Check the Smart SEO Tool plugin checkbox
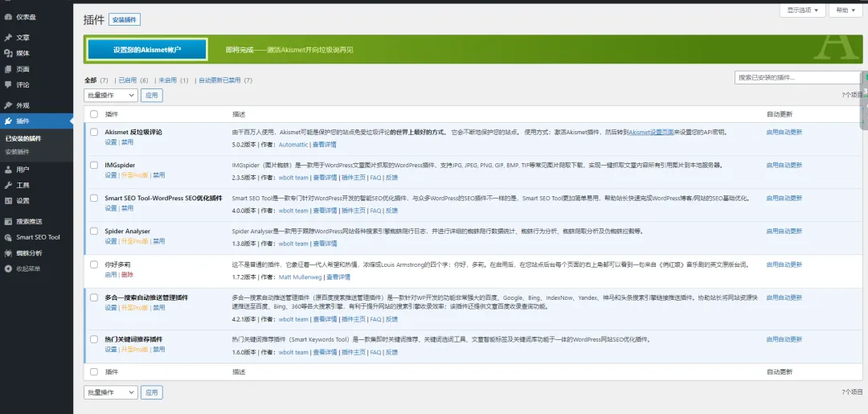This screenshot has width=868, height=414. tap(93, 198)
